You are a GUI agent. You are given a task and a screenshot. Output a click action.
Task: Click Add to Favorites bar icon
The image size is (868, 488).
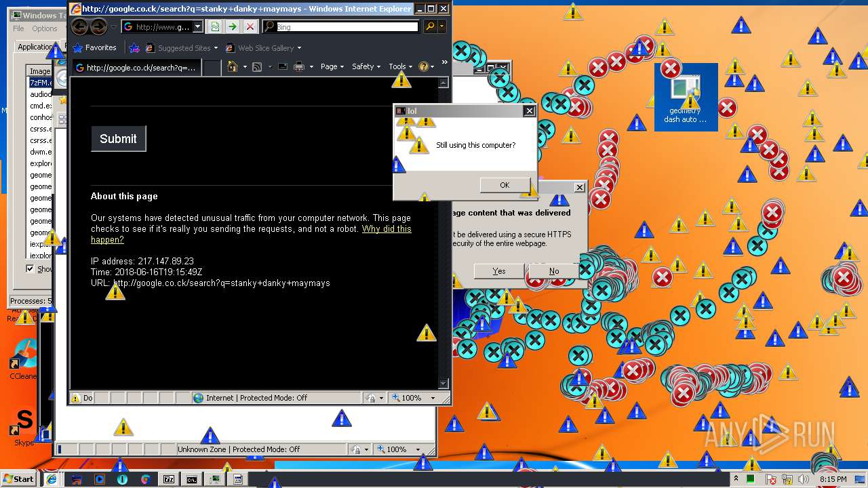click(x=134, y=47)
